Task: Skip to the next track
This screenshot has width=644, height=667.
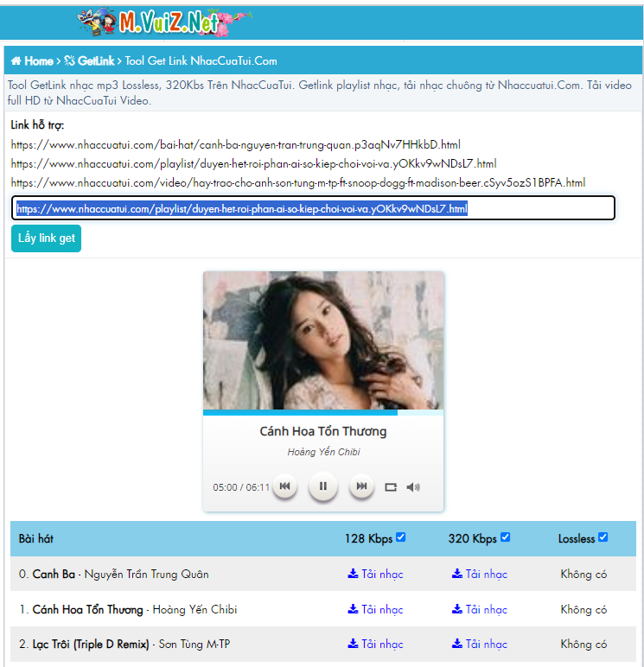Action: click(x=362, y=486)
